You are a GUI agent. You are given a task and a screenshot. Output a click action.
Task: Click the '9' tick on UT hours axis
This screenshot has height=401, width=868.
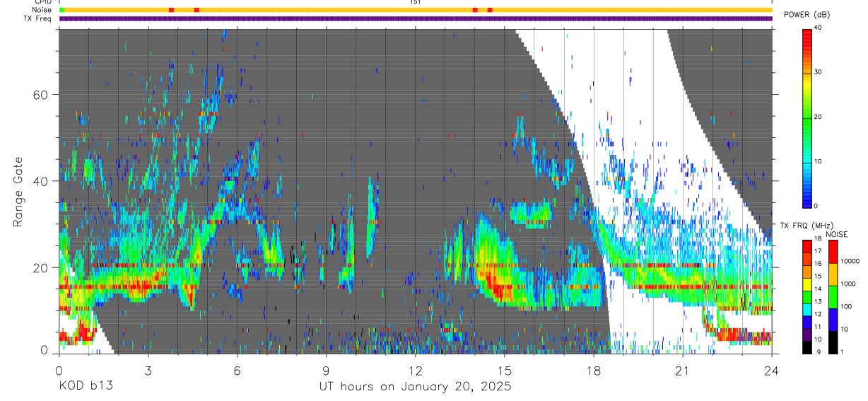tap(326, 370)
